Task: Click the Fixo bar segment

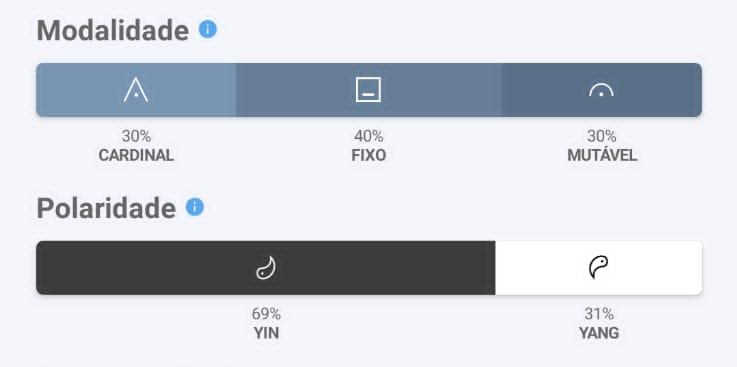Action: tap(368, 90)
